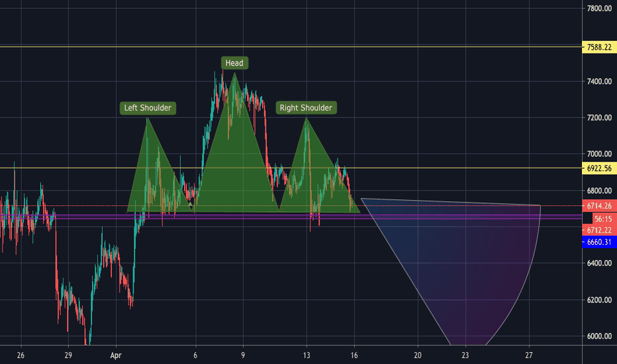
Task: Click the 7588.22 yellow price tag
Action: (x=599, y=47)
